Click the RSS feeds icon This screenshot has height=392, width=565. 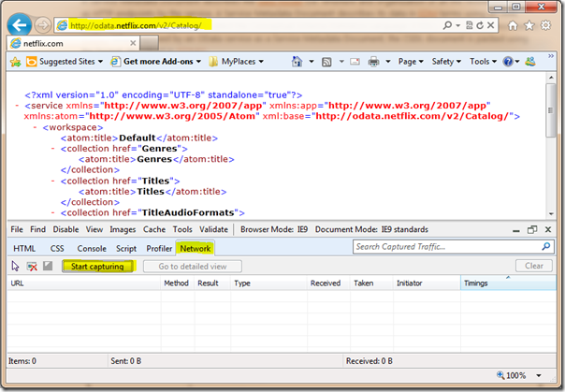[325, 62]
